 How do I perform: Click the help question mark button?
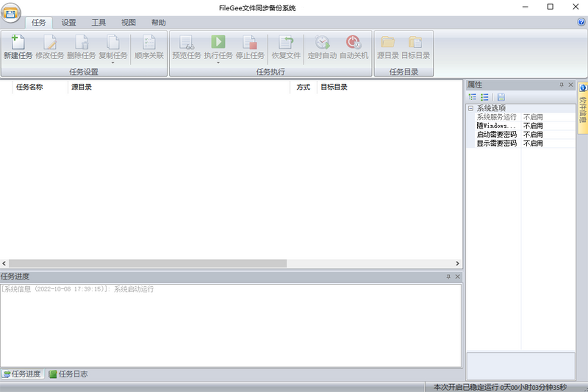coord(581,22)
